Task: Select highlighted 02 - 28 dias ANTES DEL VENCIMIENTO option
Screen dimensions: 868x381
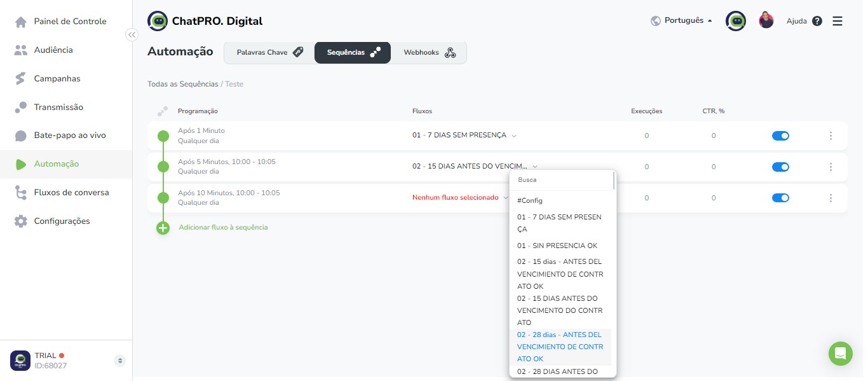Action: tap(560, 347)
